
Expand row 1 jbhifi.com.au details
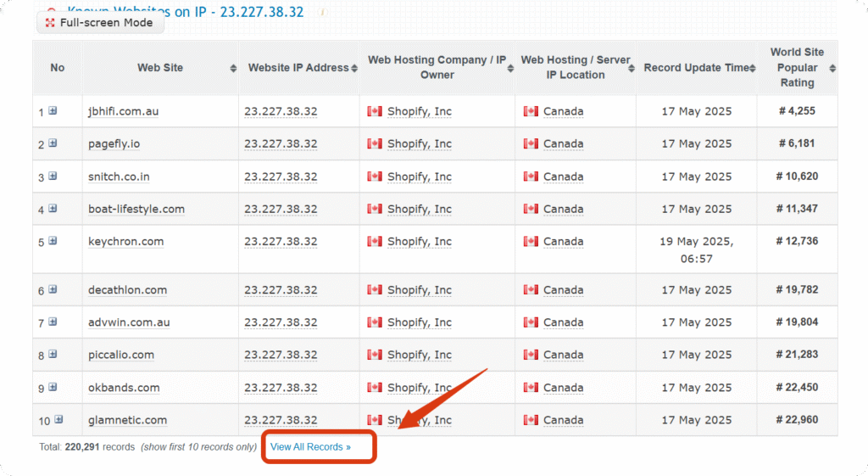pyautogui.click(x=53, y=111)
